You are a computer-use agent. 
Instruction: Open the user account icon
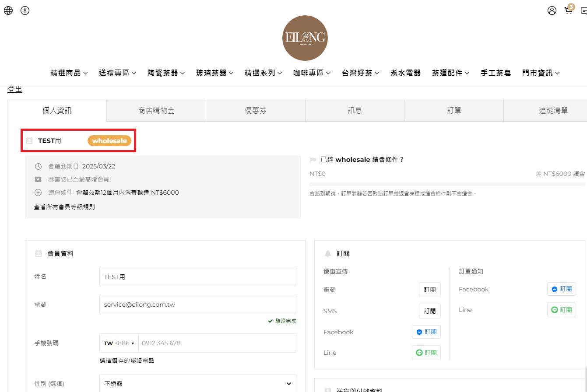[552, 10]
